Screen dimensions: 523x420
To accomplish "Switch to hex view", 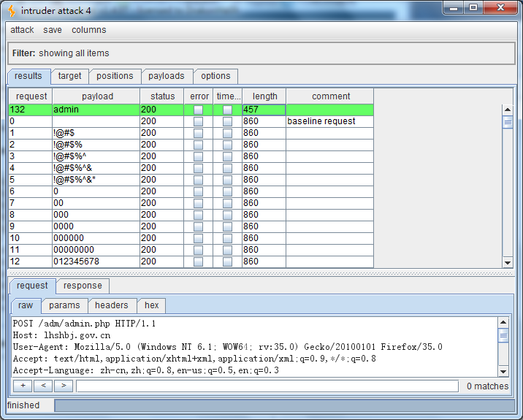I will click(x=152, y=305).
